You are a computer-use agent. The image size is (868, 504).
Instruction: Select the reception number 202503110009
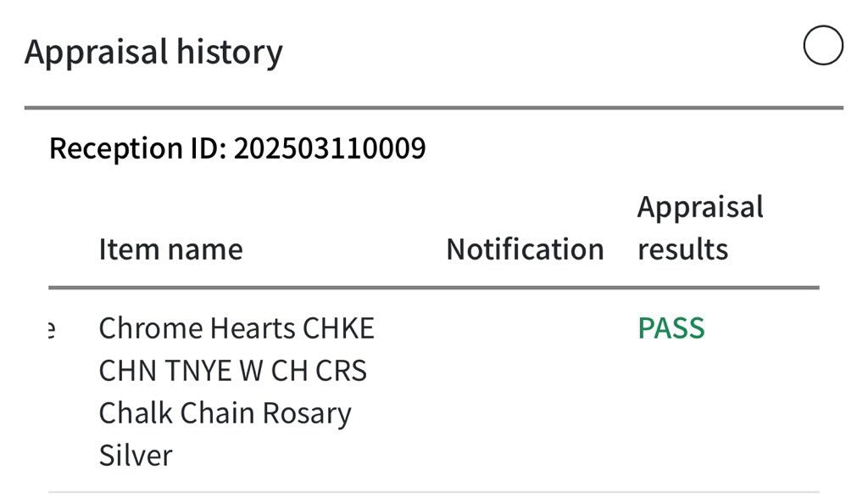[330, 148]
